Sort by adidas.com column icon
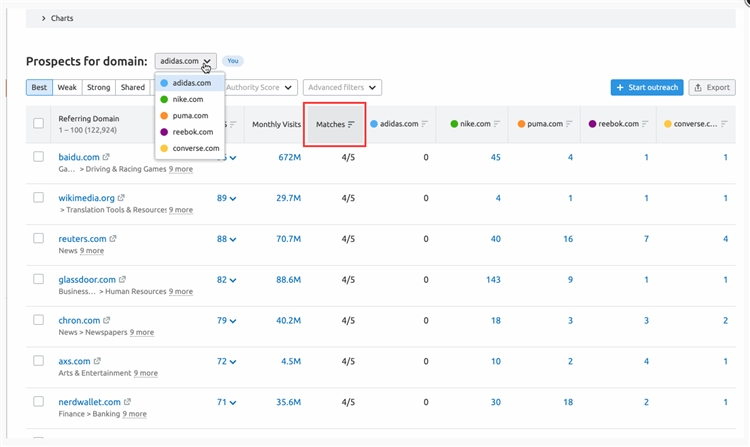This screenshot has height=447, width=750. tap(425, 124)
